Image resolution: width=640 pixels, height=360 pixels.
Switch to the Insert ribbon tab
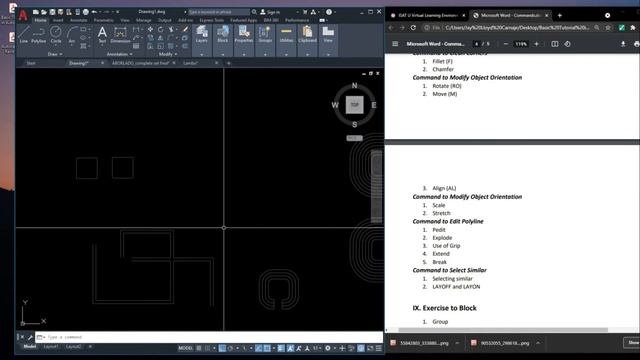point(58,20)
